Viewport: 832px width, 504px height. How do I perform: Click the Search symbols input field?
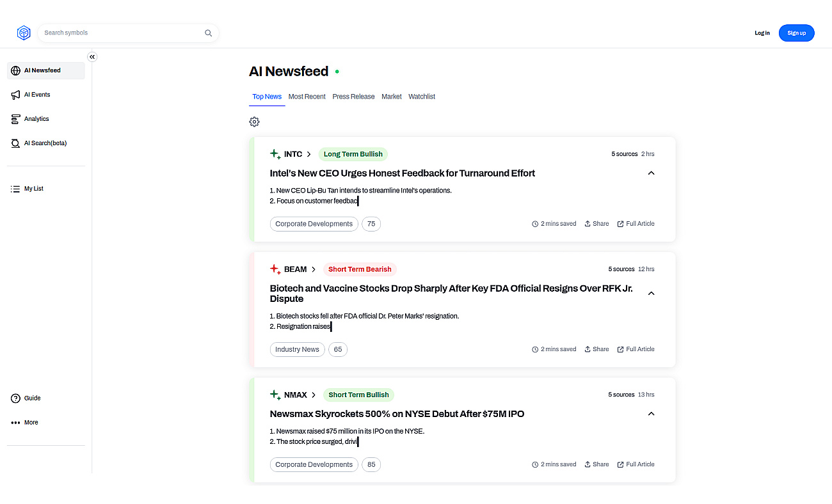(128, 33)
